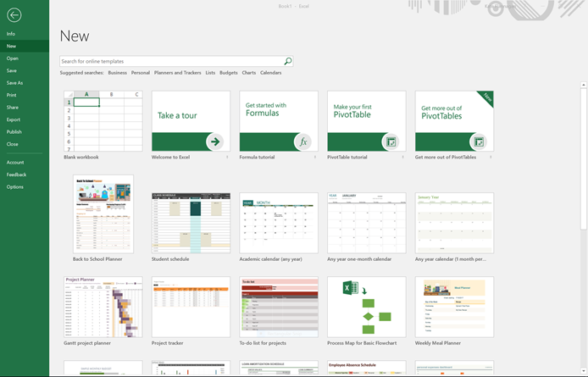Screen dimensions: 588x377
Task: Pin Get more out of PivotTables
Action: [491, 158]
